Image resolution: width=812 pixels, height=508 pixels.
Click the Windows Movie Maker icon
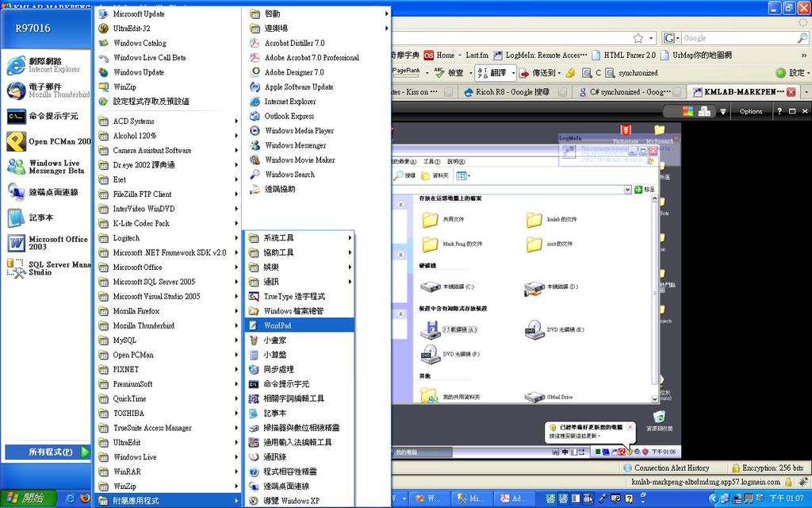pyautogui.click(x=255, y=160)
